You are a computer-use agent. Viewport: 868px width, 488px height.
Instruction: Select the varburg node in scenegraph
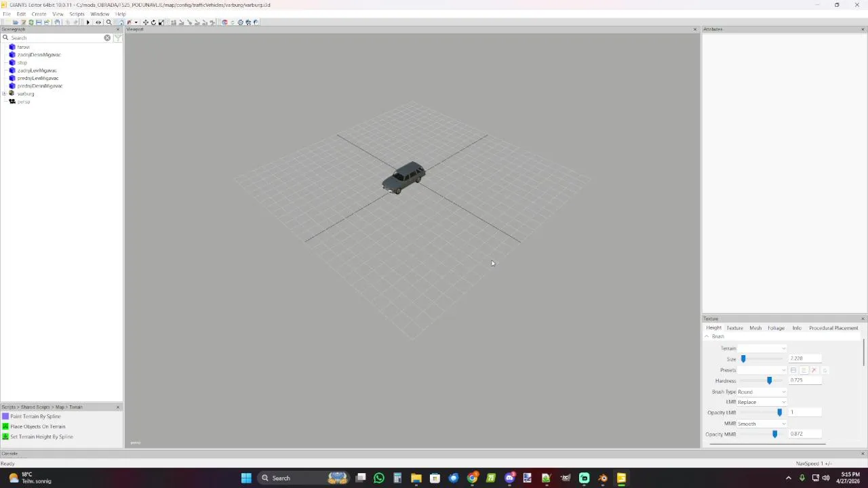pyautogui.click(x=26, y=94)
